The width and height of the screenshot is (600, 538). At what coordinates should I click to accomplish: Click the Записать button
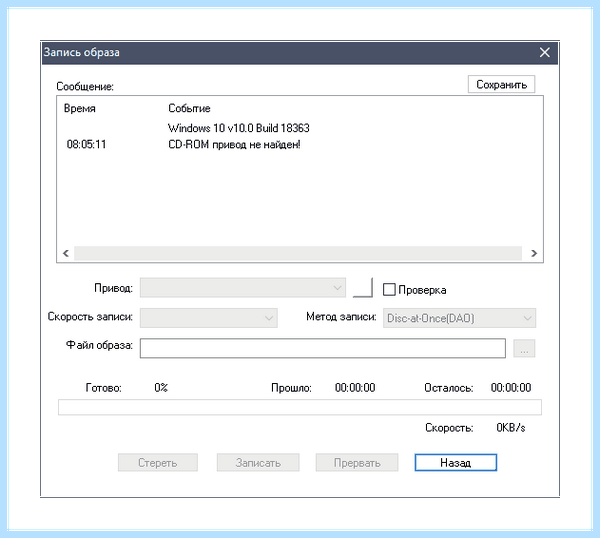[x=258, y=463]
